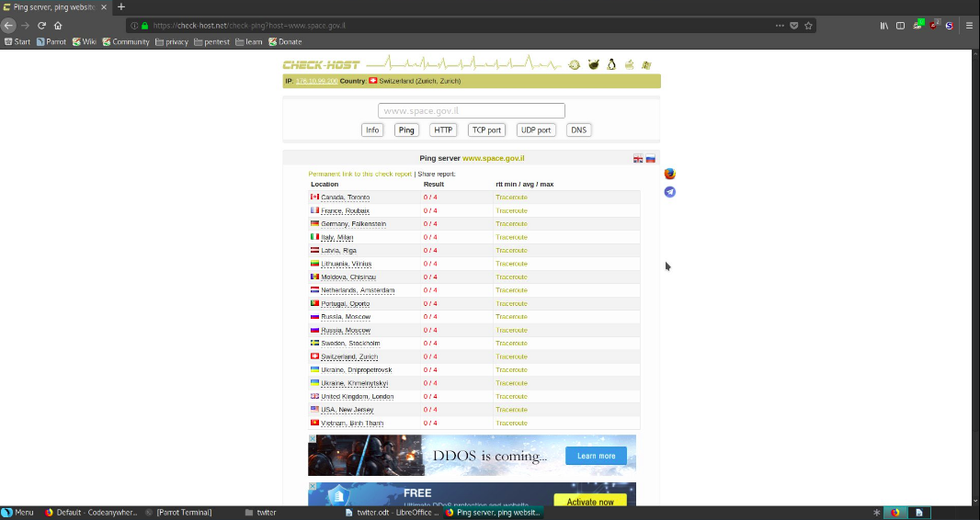Open Traceroute for Canada, Toronto
The width and height of the screenshot is (980, 520).
point(511,198)
